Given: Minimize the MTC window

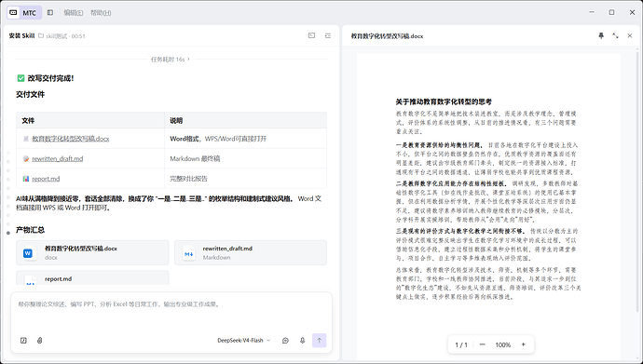Looking at the screenshot, I should (x=592, y=12).
